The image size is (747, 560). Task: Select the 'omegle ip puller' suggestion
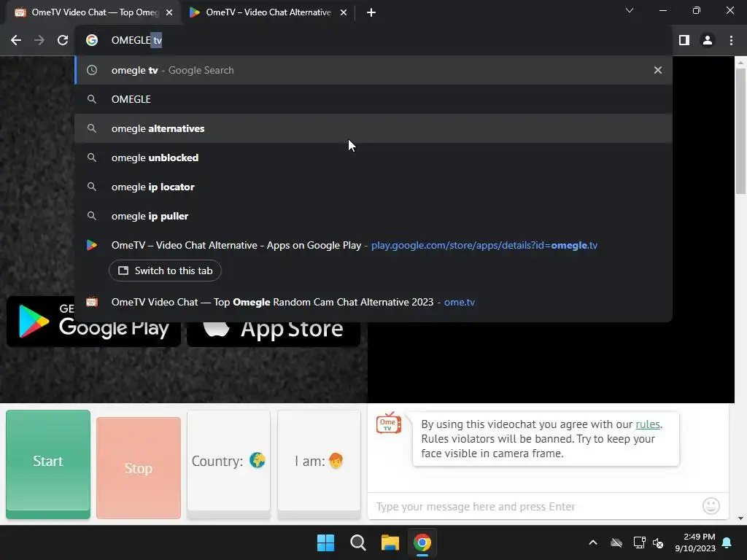(373, 216)
